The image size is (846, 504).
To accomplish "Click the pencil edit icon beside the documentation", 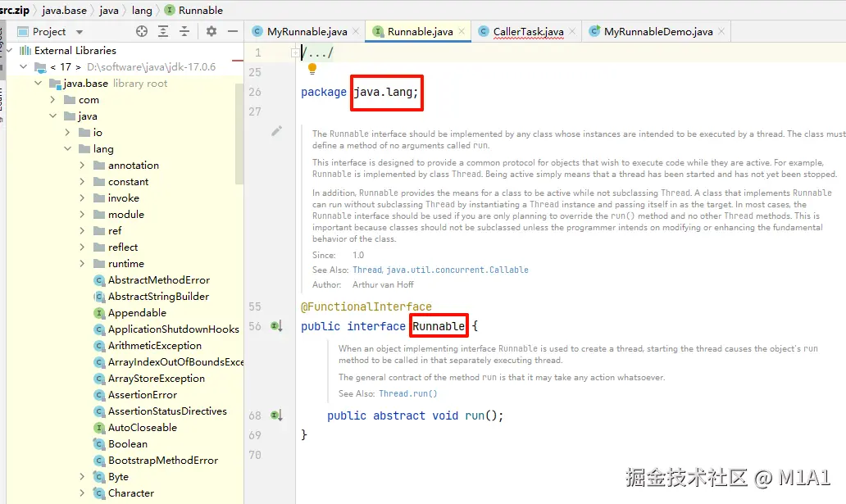I will 277,130.
